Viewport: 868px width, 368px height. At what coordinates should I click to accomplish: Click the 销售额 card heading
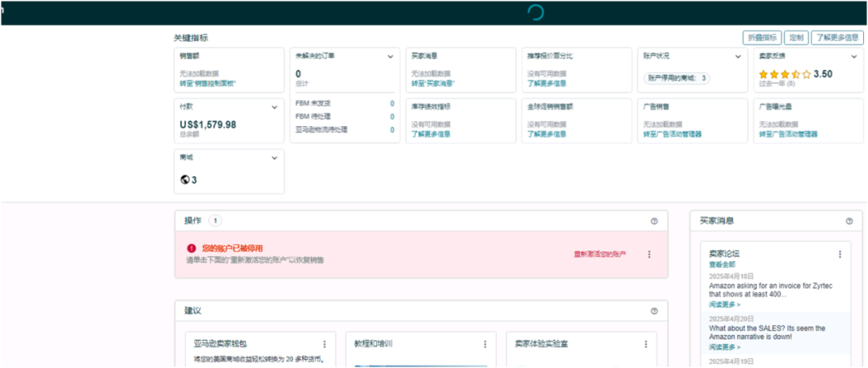click(190, 56)
